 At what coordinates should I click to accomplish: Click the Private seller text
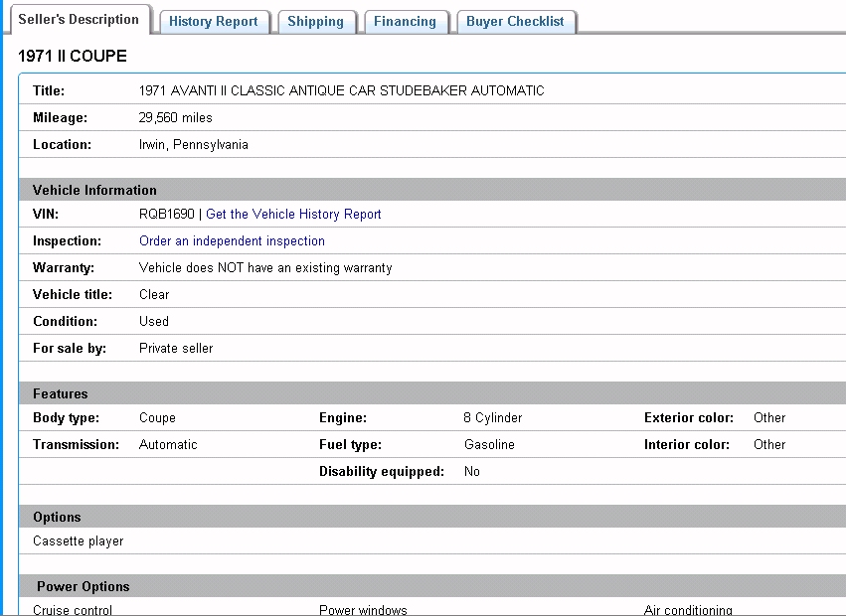coord(176,349)
